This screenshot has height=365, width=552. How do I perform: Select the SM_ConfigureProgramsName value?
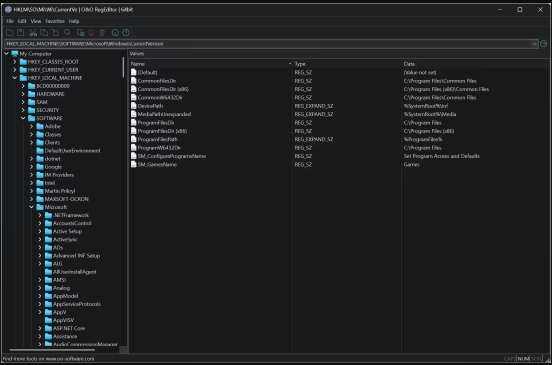tap(171, 156)
